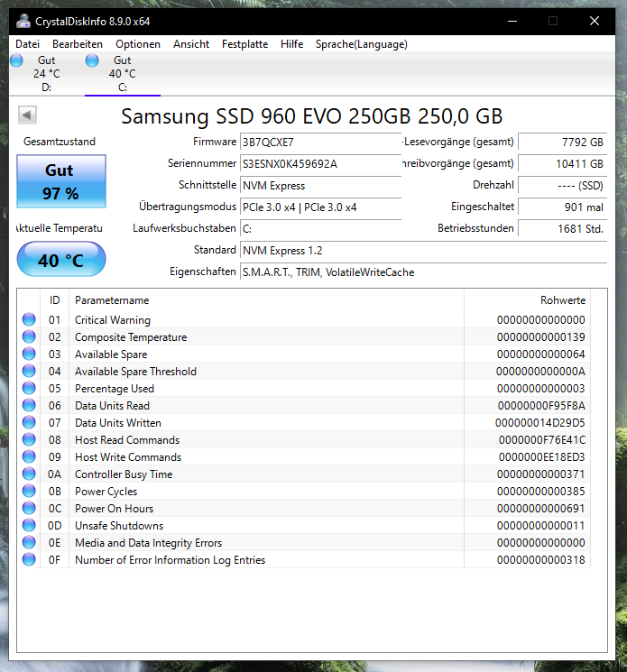Viewport: 627px width, 672px height.
Task: Click the Übertragungsmodus field PCIe 3.0 x4
Action: click(x=320, y=207)
